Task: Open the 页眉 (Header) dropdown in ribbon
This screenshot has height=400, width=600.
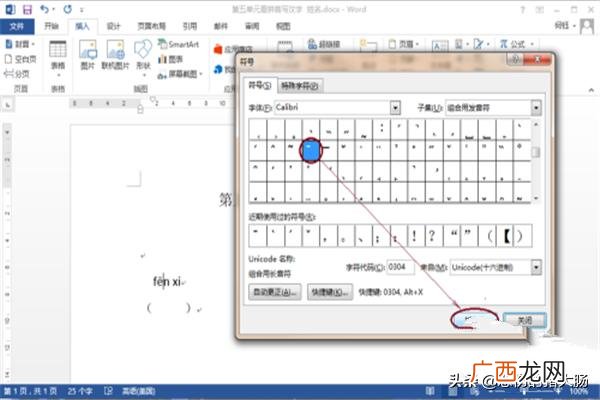Action: point(404,44)
